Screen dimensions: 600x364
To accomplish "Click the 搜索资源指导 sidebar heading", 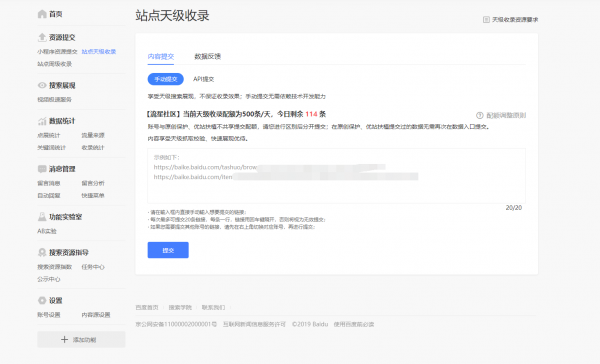I will [69, 253].
